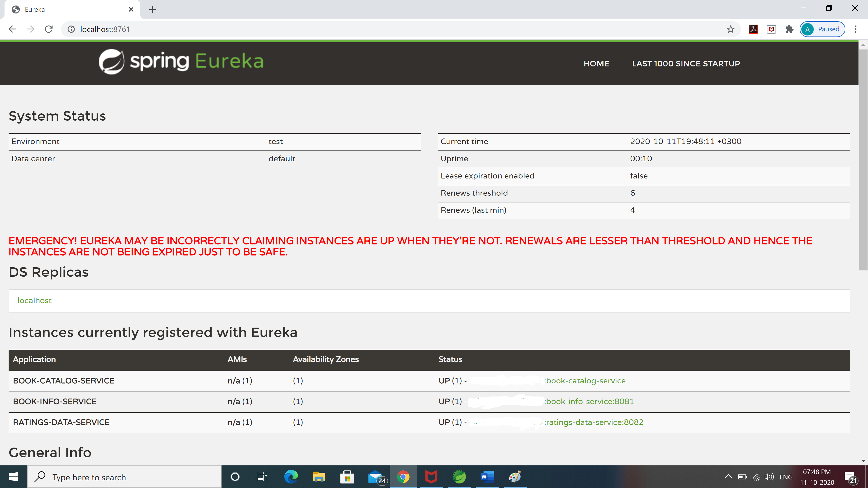Open the Extensions puzzle piece icon
This screenshot has height=488, width=868.
(789, 29)
